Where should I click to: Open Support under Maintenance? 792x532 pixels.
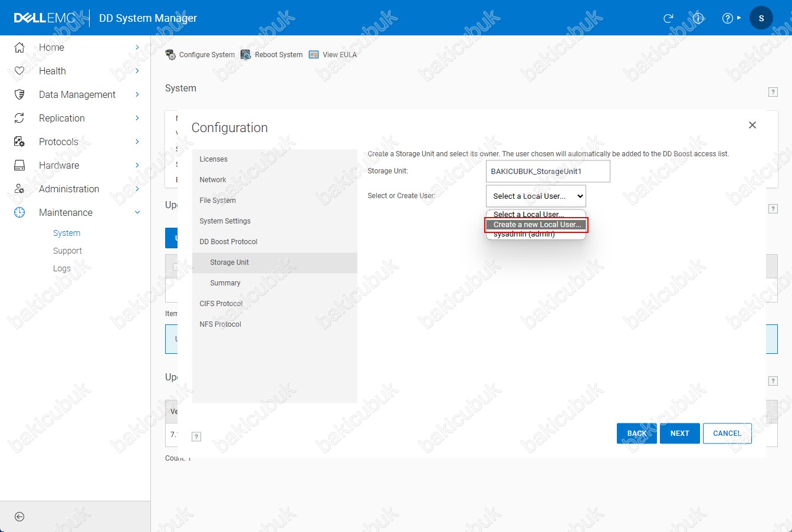click(x=67, y=251)
